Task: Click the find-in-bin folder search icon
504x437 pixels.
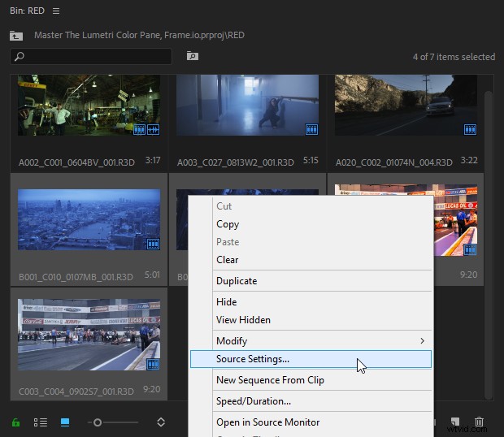Action: [x=192, y=56]
